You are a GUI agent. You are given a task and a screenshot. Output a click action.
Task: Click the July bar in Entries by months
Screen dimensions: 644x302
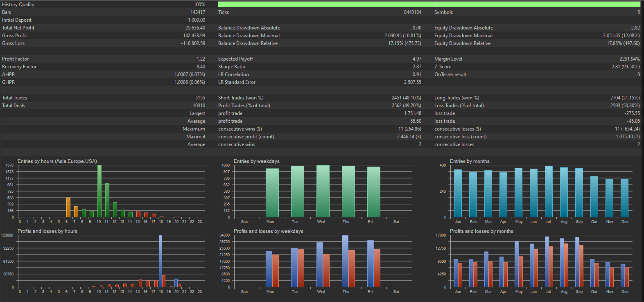point(549,192)
